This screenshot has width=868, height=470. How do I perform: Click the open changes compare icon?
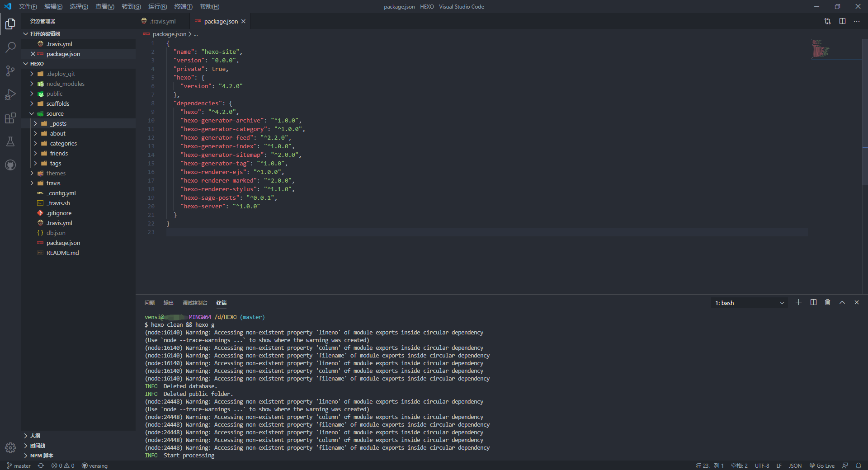pyautogui.click(x=827, y=21)
